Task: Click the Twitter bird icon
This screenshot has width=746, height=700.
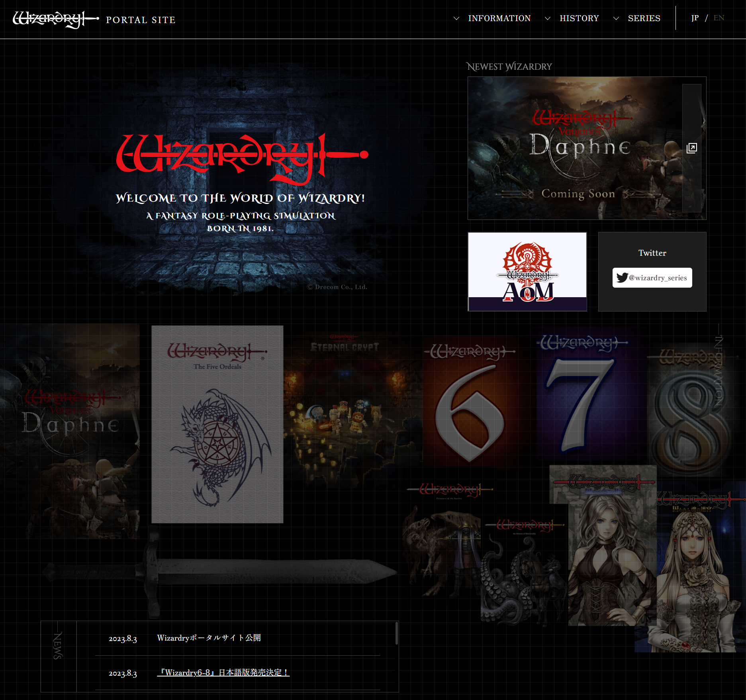Action: pos(621,278)
